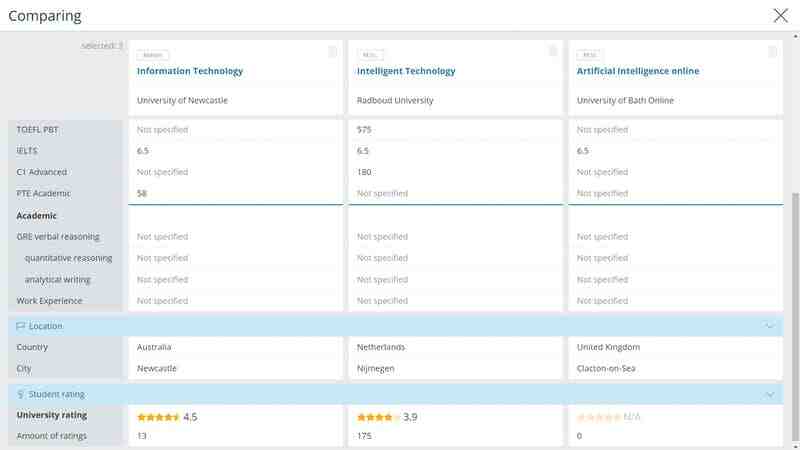The width and height of the screenshot is (800, 450).
Task: Click the vertical scrollbar thumb
Action: coord(795,316)
